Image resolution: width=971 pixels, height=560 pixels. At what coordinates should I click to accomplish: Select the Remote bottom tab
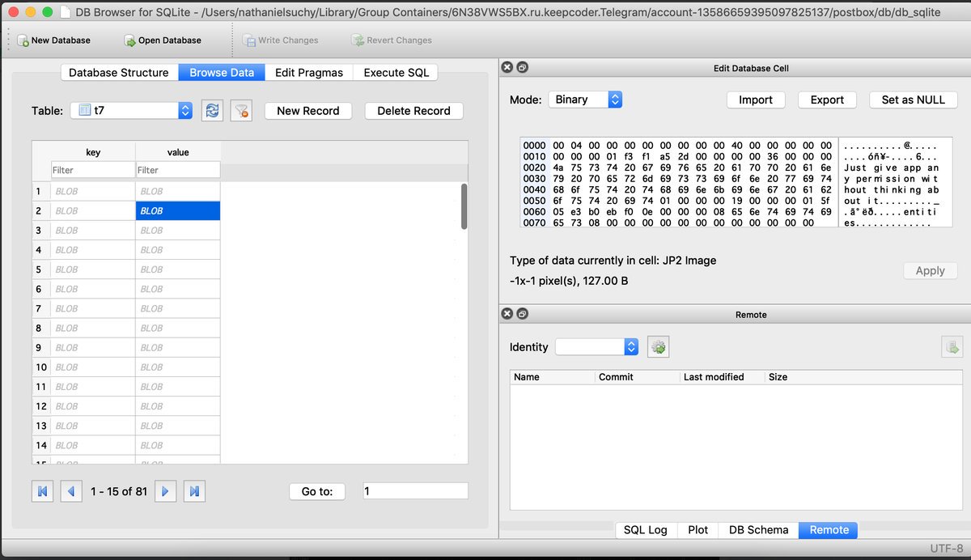pos(829,530)
